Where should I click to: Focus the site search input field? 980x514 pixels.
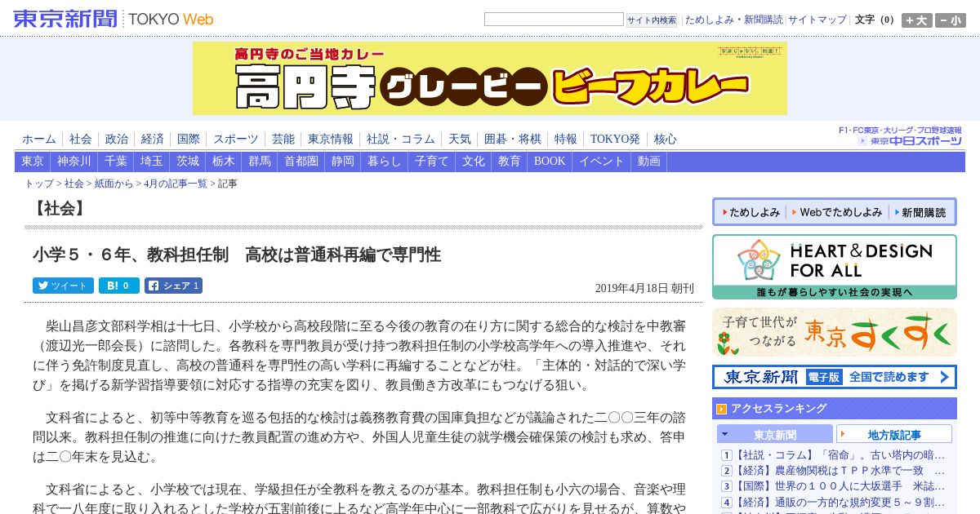[x=554, y=20]
